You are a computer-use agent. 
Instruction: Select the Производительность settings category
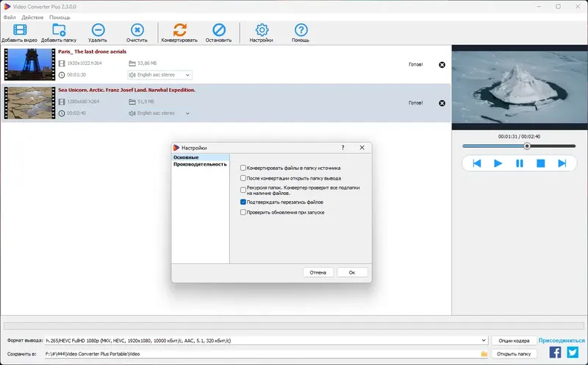pyautogui.click(x=200, y=164)
